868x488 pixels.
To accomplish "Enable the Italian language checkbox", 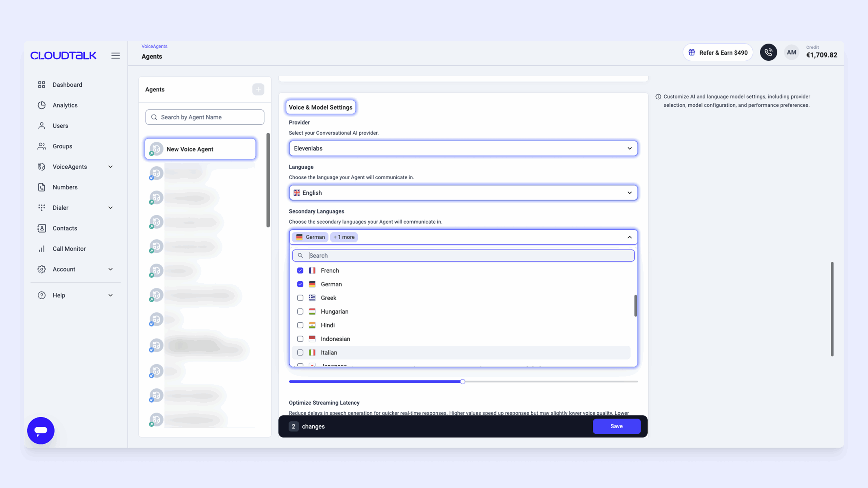I will pos(300,352).
